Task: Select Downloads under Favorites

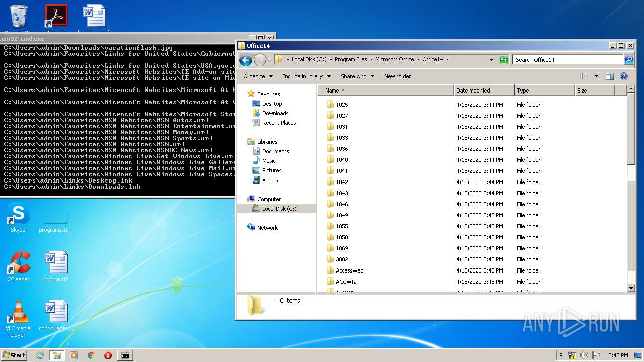Action: (275, 113)
